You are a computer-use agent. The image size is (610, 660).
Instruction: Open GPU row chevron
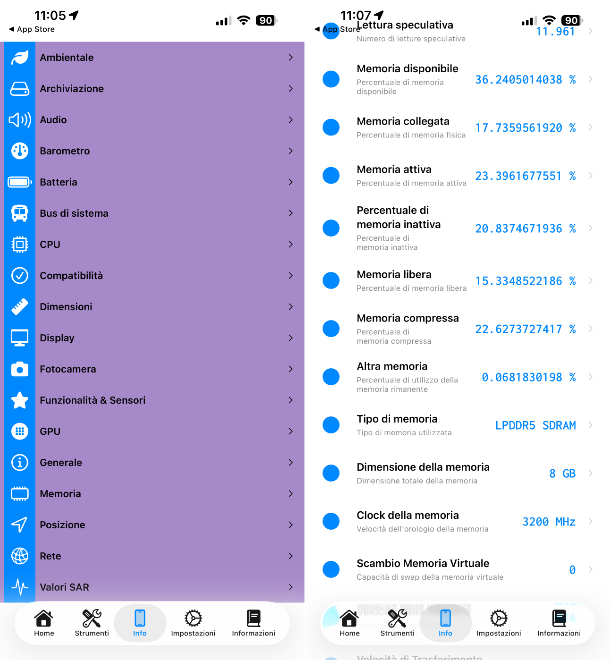click(290, 431)
